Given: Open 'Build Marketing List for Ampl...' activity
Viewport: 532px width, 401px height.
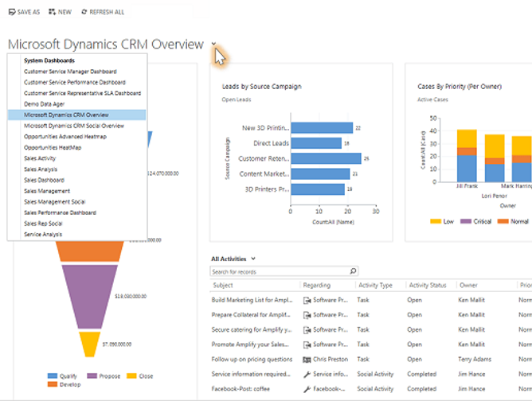Looking at the screenshot, I should pyautogui.click(x=253, y=300).
